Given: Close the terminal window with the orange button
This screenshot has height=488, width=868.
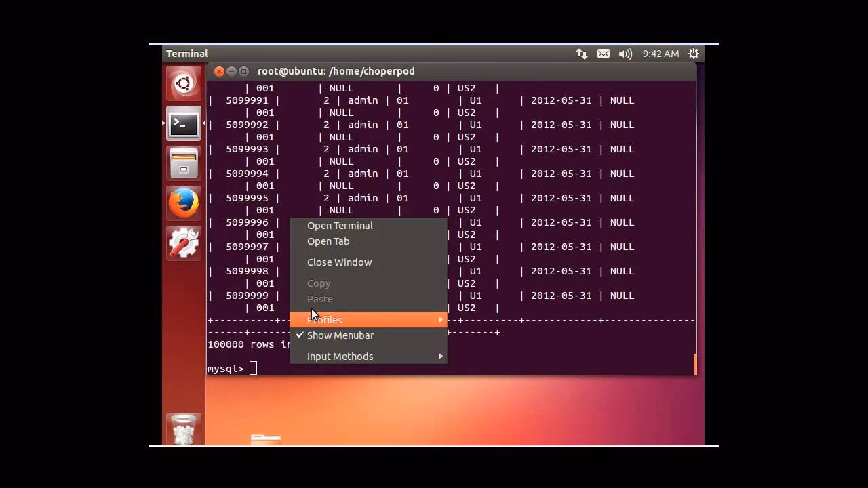Looking at the screenshot, I should coord(219,71).
